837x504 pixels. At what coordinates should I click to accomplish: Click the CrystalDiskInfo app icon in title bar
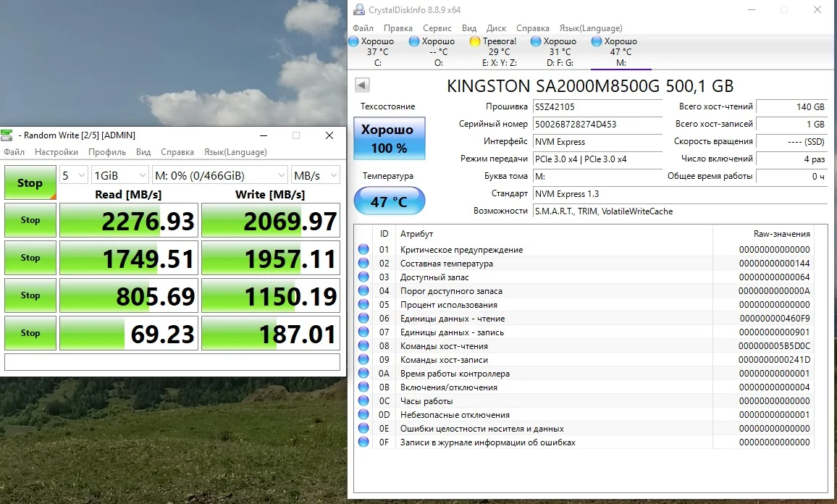click(x=359, y=9)
